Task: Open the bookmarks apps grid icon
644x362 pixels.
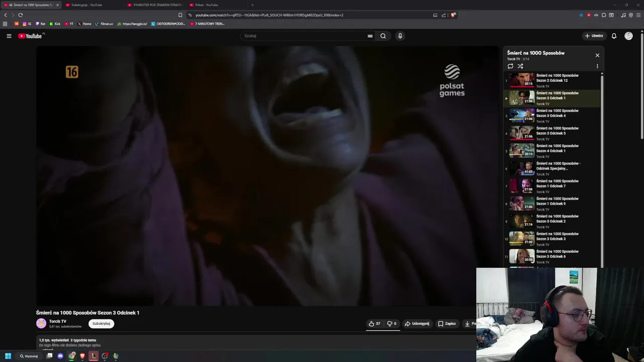Action: (5, 24)
